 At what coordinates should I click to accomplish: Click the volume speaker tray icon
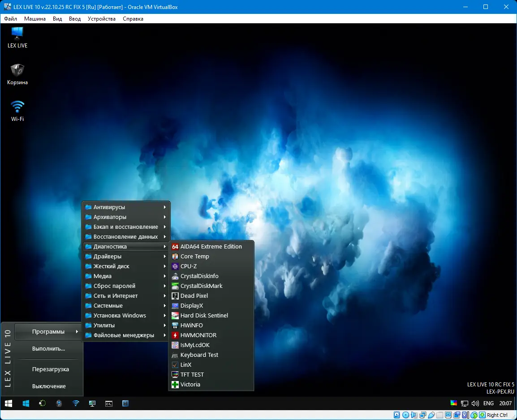tap(475, 403)
